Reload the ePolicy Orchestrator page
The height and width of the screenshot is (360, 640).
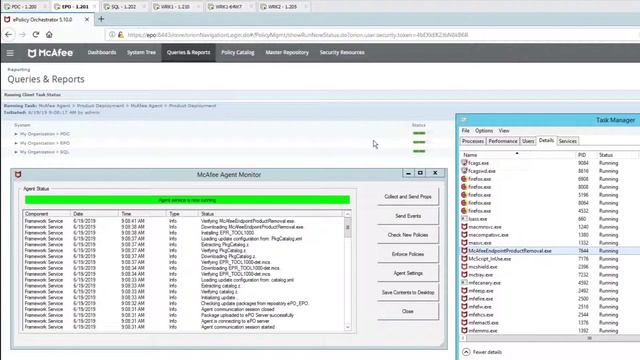pos(36,35)
